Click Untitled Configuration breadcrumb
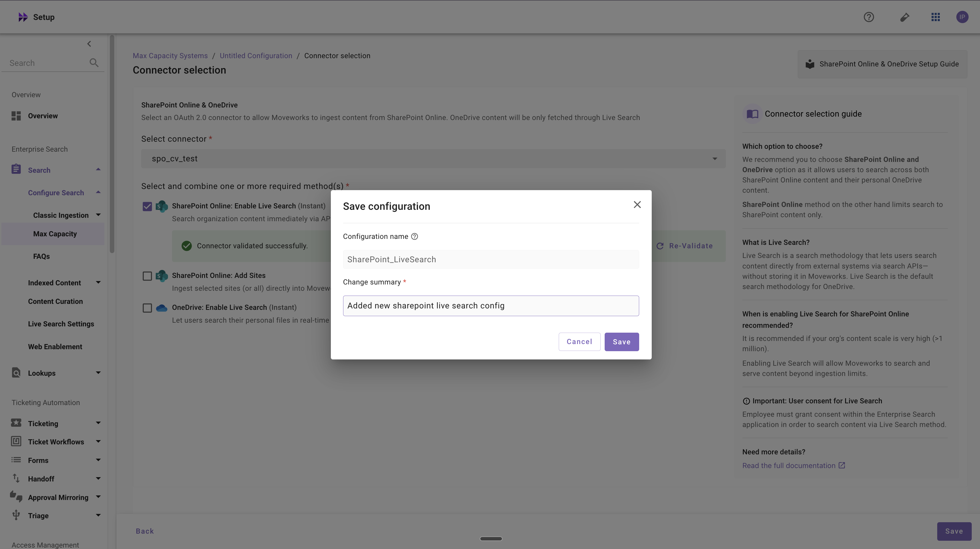The width and height of the screenshot is (980, 549). [x=256, y=56]
